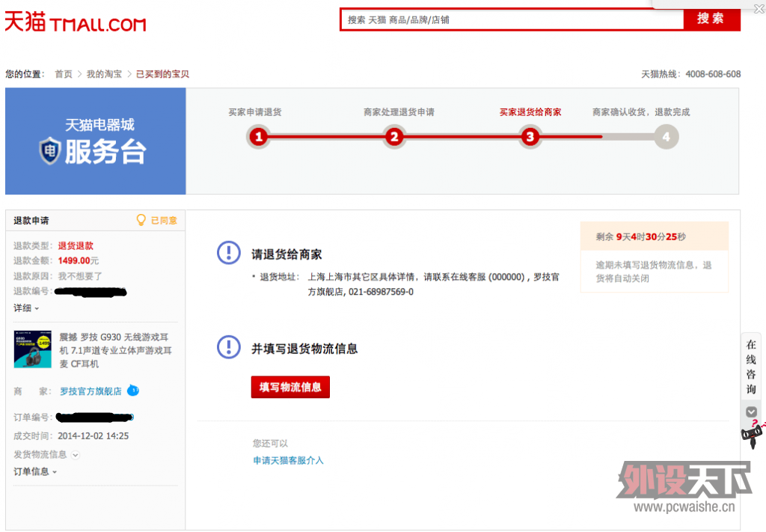Visit the 罗技官方旗舰店 seller link
This screenshot has width=766, height=532.
91,391
